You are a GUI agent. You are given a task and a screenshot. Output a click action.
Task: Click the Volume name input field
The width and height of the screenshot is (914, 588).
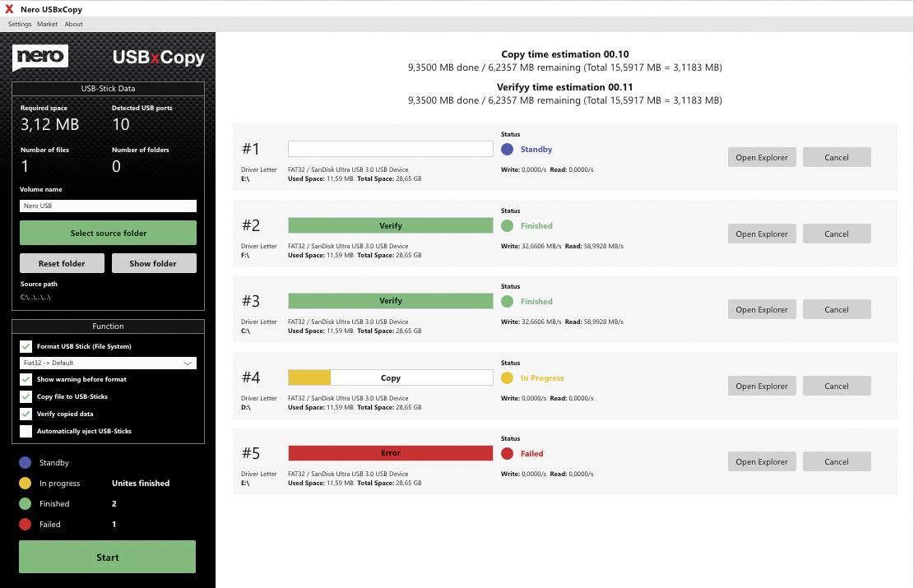click(x=108, y=206)
